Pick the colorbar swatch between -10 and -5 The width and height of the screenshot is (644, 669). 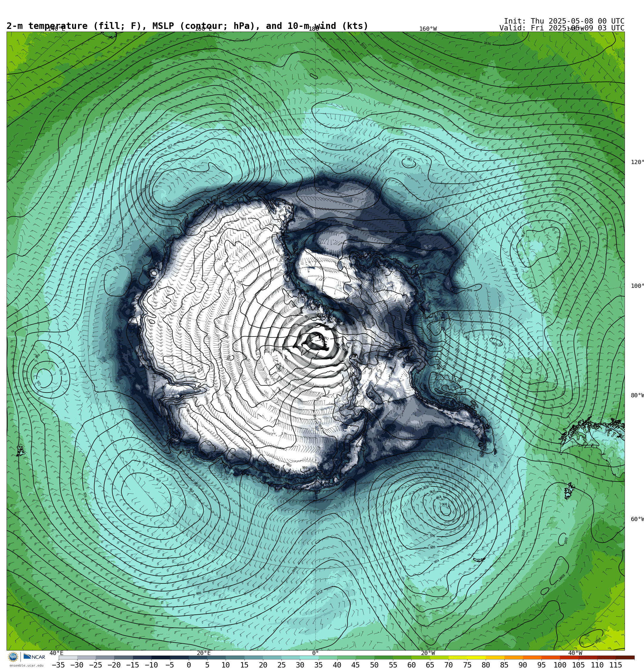click(160, 657)
